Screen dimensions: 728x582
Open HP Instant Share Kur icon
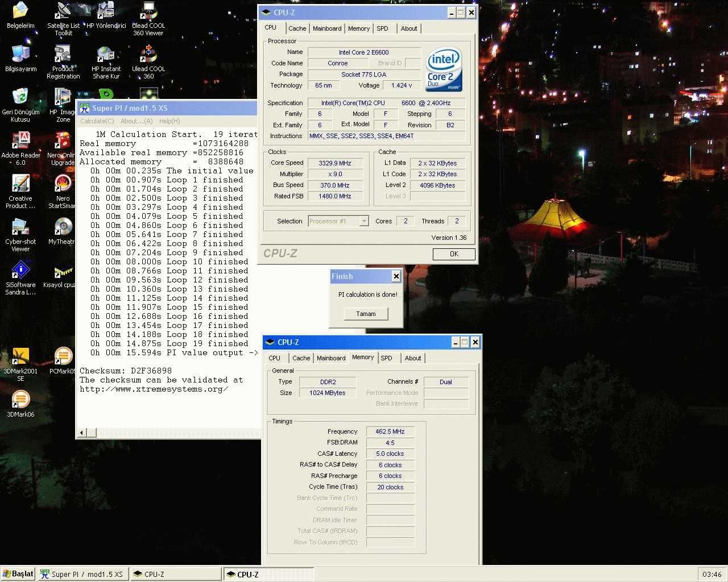coord(106,62)
